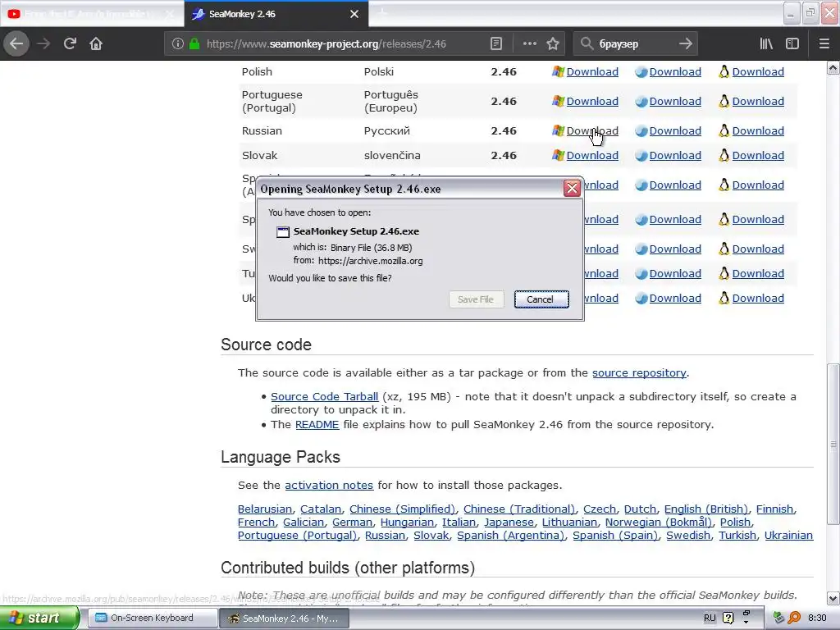Click the system clock showing 8:30
840x630 pixels.
click(x=817, y=619)
